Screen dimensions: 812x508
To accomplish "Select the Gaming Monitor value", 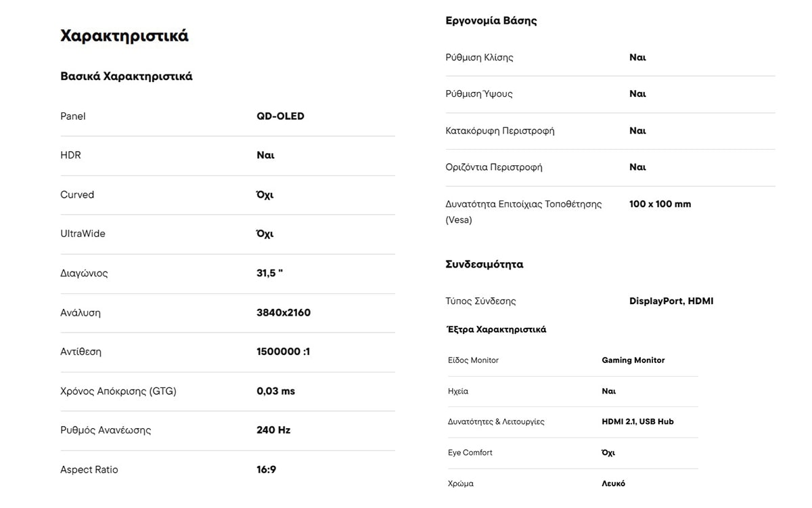I will coord(633,360).
